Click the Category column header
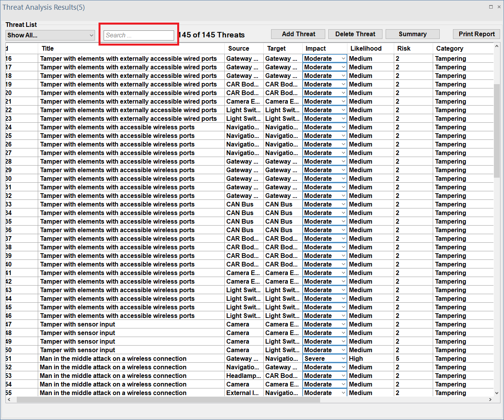504x420 pixels. (x=449, y=48)
